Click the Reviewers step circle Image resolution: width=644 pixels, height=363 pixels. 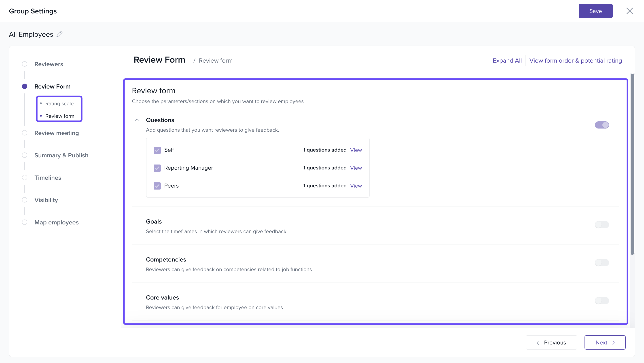[25, 64]
